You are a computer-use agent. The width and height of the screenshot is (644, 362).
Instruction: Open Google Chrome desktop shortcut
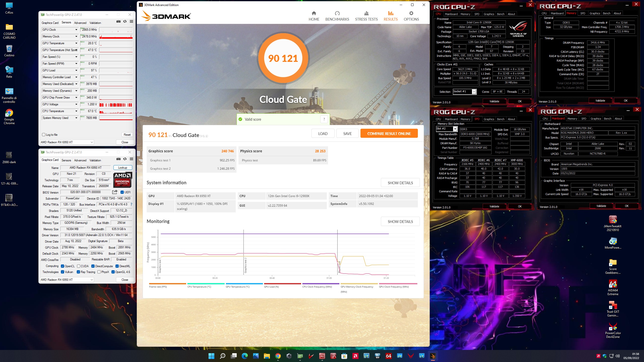click(9, 117)
